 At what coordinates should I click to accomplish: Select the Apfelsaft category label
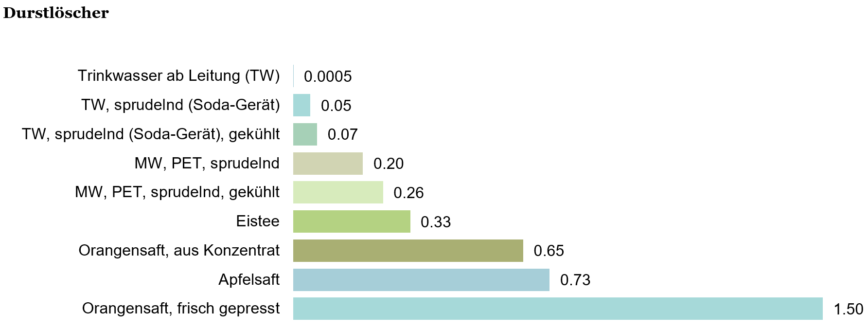pyautogui.click(x=249, y=280)
